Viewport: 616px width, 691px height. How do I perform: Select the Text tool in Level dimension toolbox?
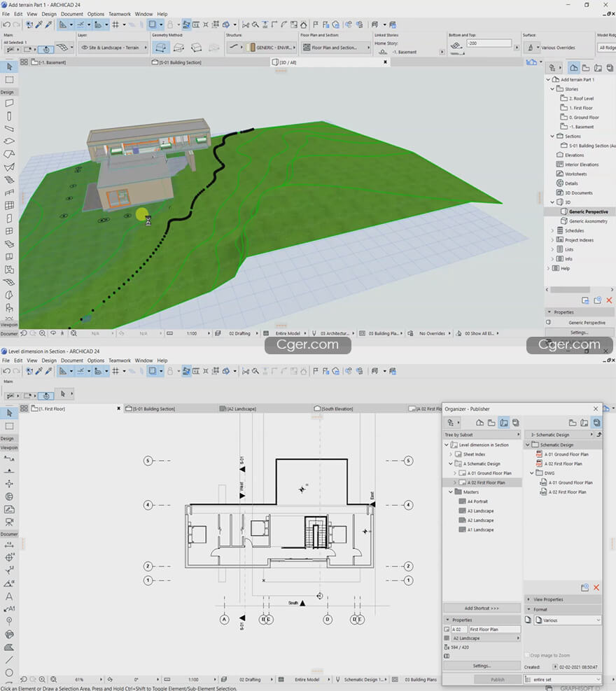[x=9, y=596]
